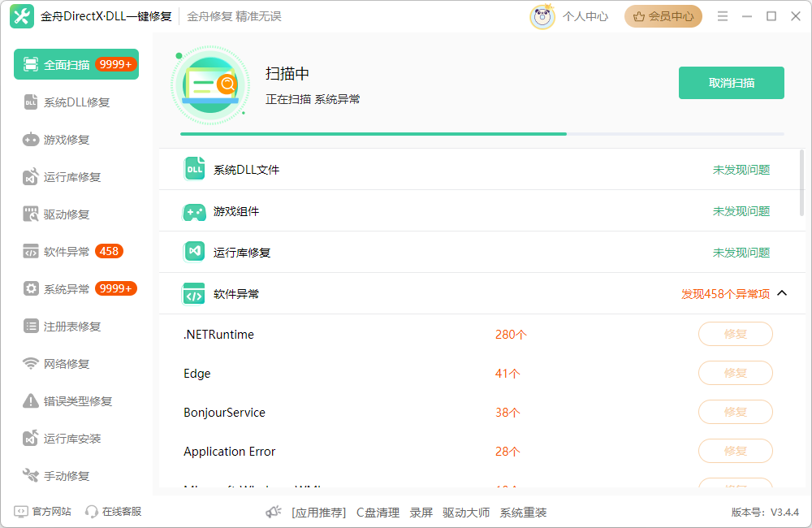Click the .NETRuntime row label
The height and width of the screenshot is (528, 812).
click(218, 334)
